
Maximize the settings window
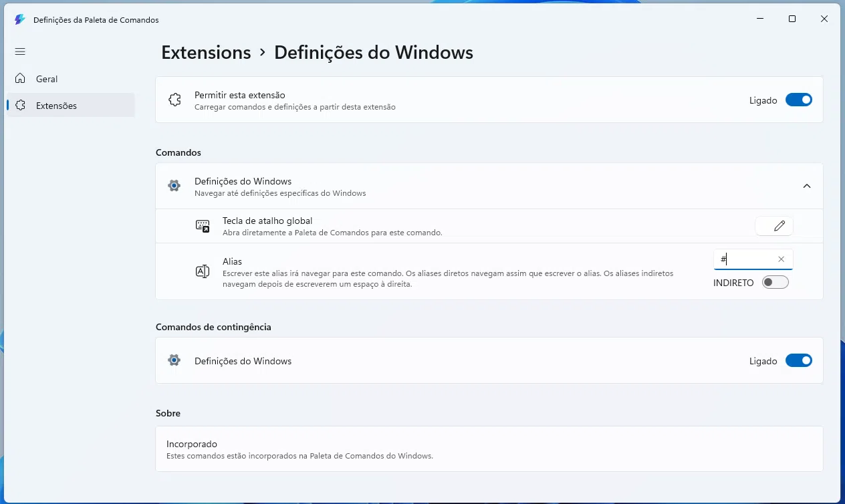pos(792,19)
